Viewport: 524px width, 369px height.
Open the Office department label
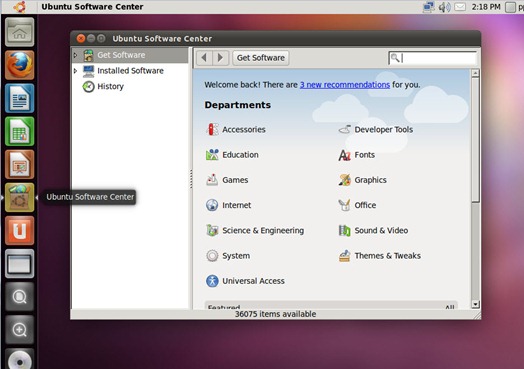point(365,205)
